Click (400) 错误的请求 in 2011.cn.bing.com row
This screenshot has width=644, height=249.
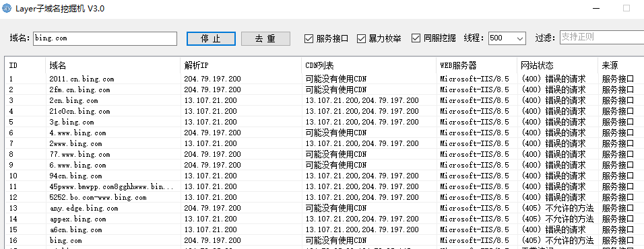pos(553,79)
